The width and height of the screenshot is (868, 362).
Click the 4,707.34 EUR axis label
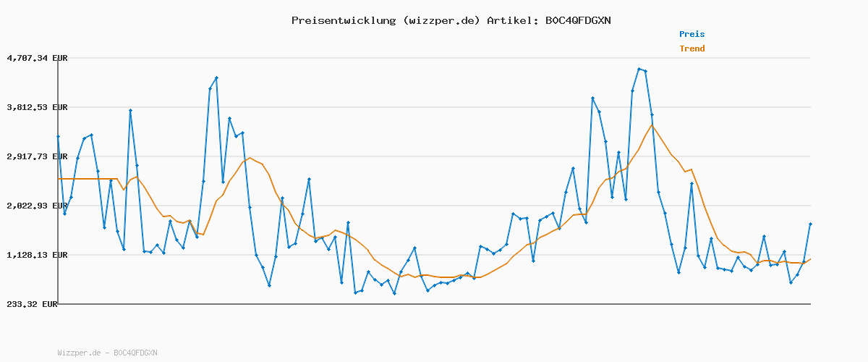(37, 58)
